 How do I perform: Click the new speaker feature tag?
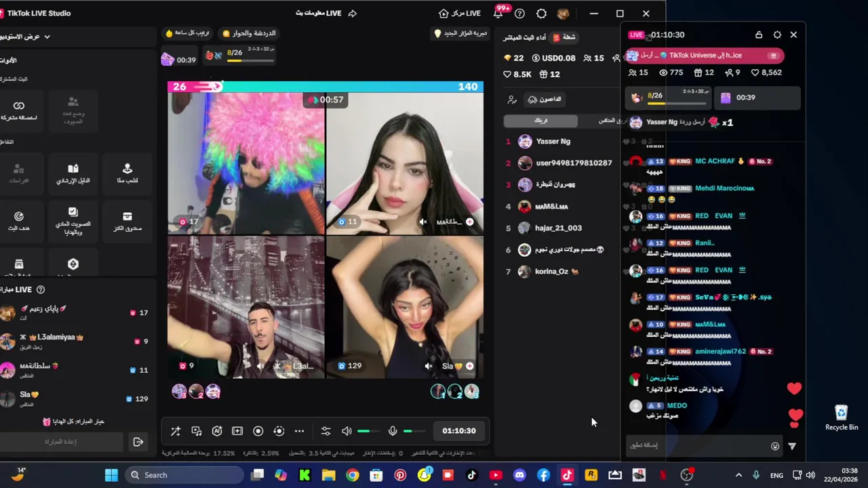[461, 33]
